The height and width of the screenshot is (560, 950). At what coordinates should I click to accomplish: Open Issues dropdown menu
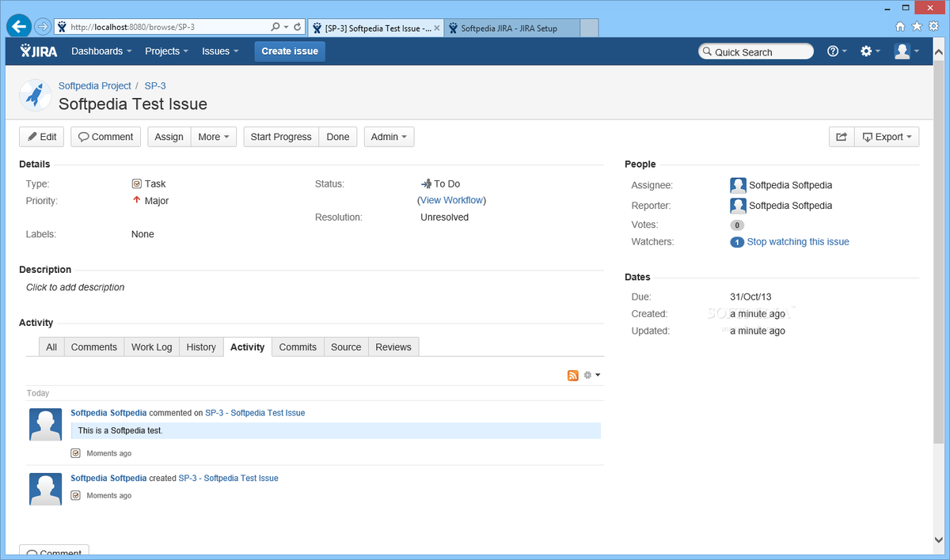[x=219, y=51]
